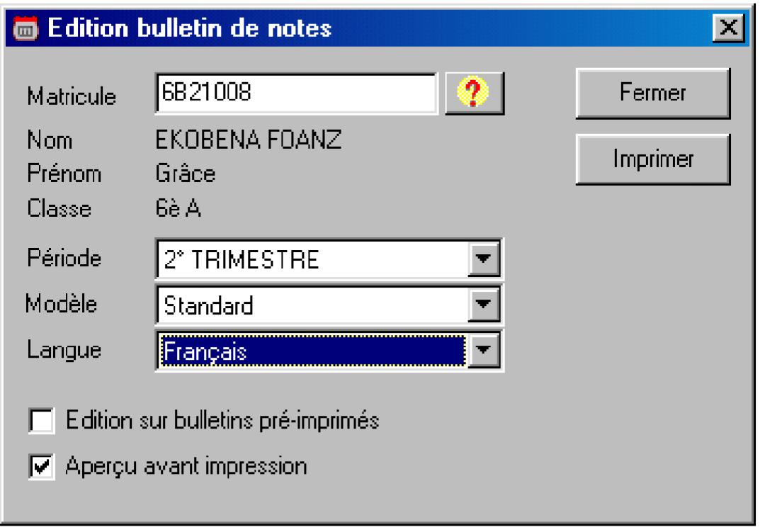Screen dimensions: 765x532
Task: Click the dialog title "Edition bulletin de notes"
Action: (188, 30)
